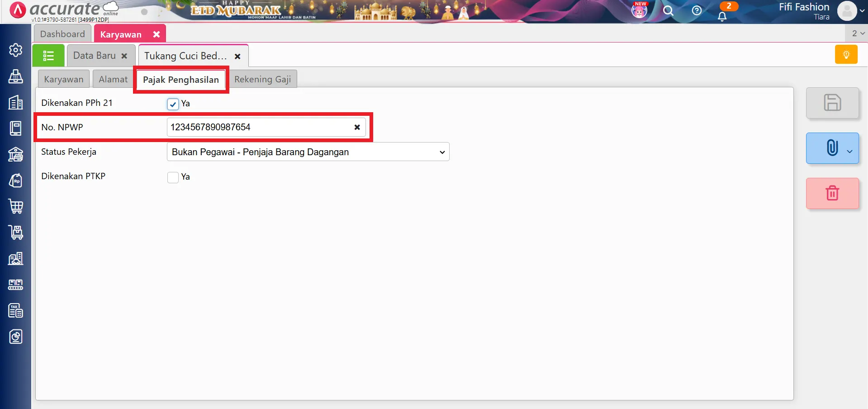Switch to the Rekening Gaji tab
Screen dimensions: 868x409
pyautogui.click(x=262, y=80)
